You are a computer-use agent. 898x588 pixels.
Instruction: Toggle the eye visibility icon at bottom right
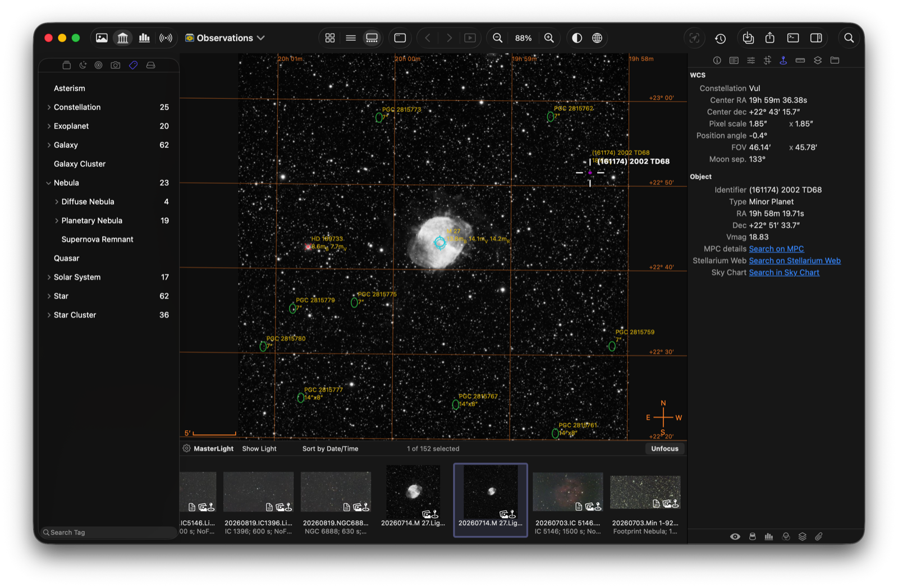[735, 537]
